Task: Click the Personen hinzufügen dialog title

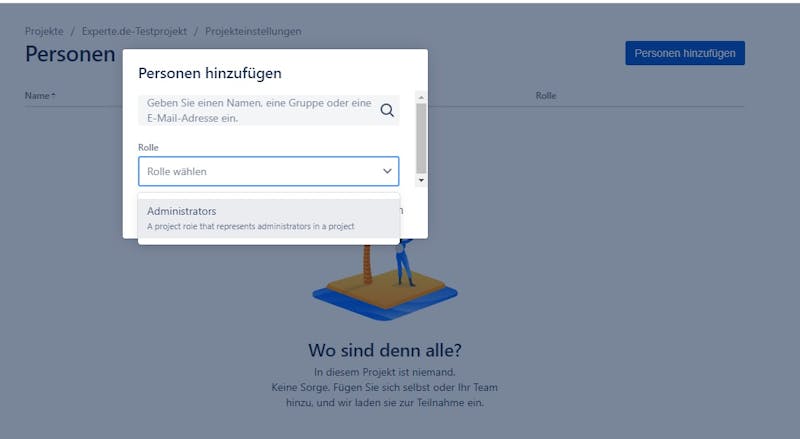Action: tap(210, 73)
